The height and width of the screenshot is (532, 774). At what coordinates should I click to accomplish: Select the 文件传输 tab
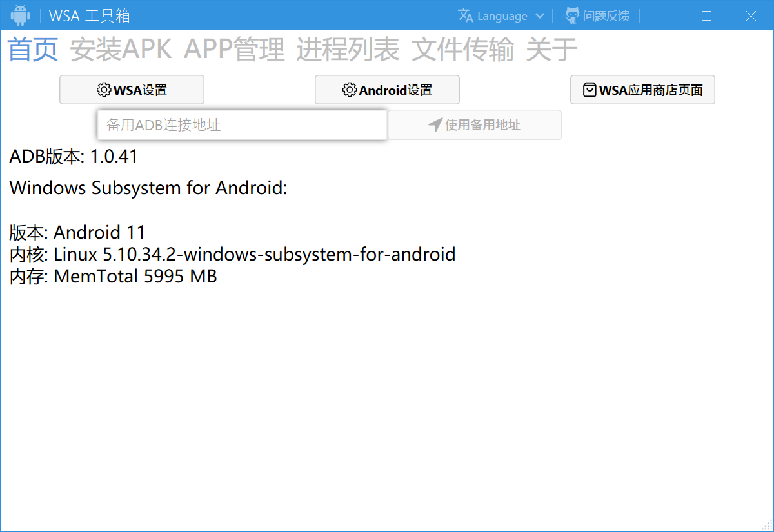462,49
